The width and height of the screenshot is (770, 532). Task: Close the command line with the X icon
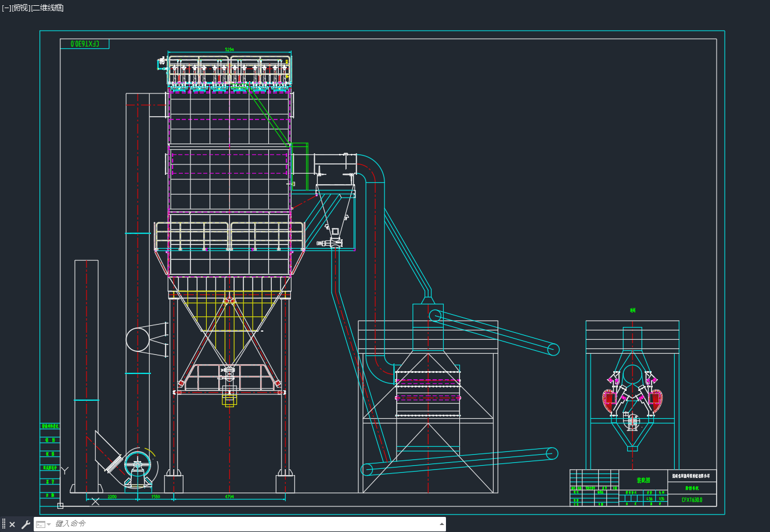(12, 524)
